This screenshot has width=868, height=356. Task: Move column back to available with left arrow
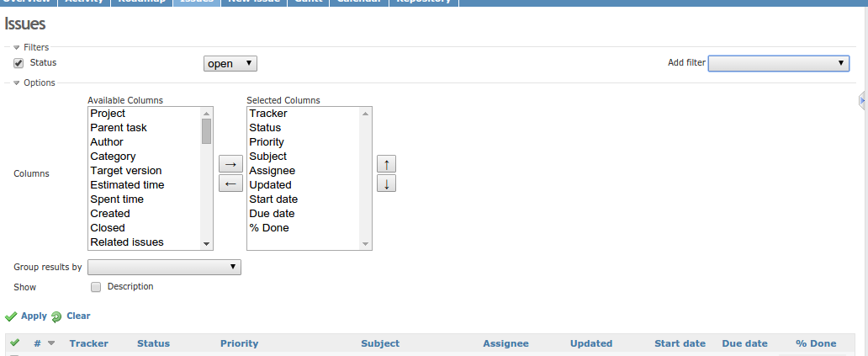[230, 183]
